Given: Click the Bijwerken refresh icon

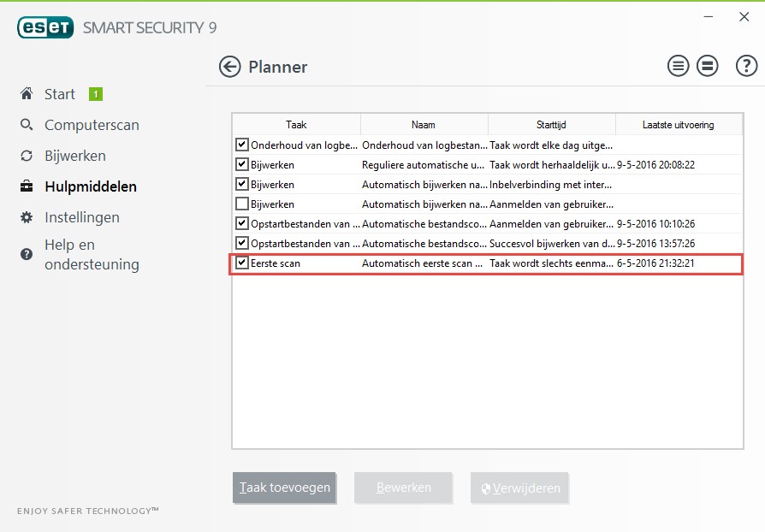Looking at the screenshot, I should tap(27, 156).
